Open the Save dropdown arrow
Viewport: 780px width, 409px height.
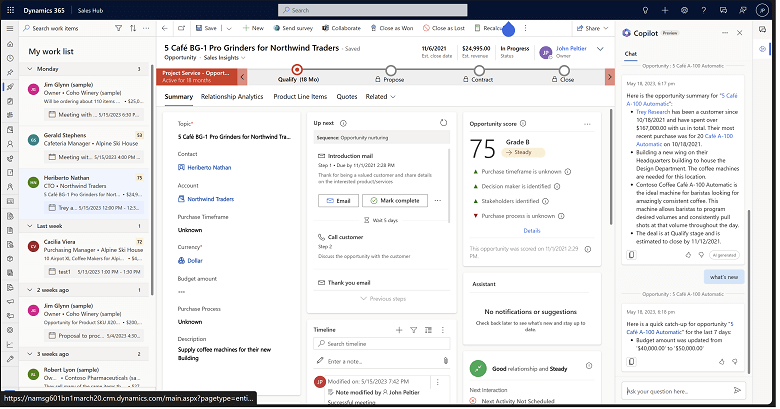[229, 28]
